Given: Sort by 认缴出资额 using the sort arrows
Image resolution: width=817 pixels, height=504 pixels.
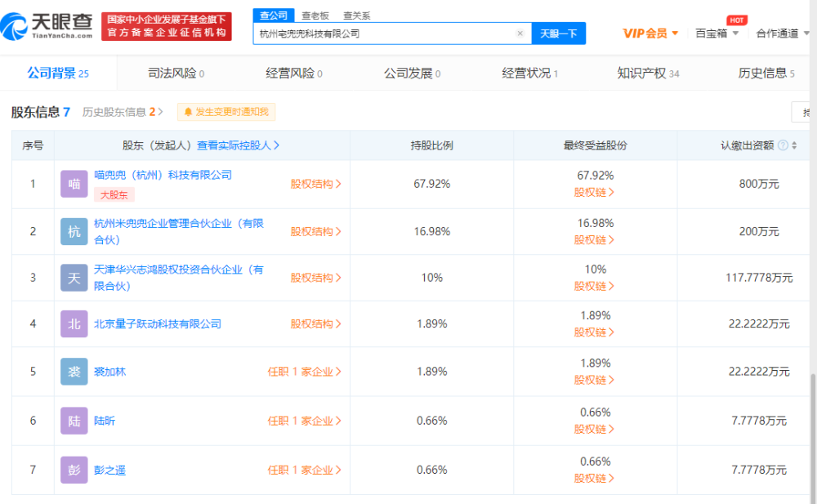Looking at the screenshot, I should click(x=794, y=145).
